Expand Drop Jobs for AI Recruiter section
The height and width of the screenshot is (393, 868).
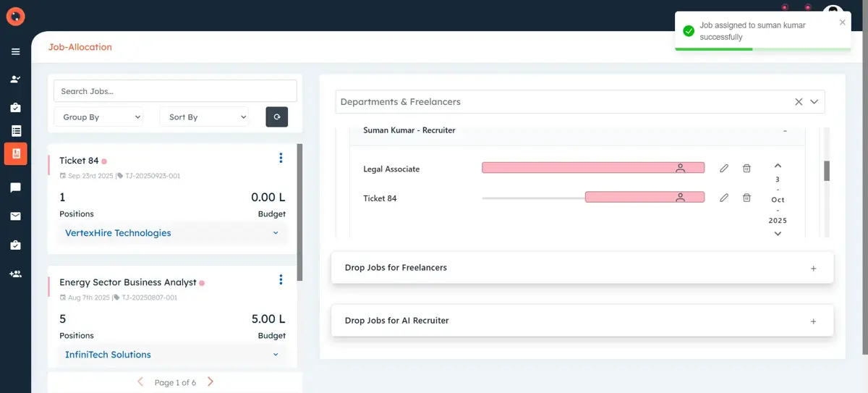click(x=813, y=321)
